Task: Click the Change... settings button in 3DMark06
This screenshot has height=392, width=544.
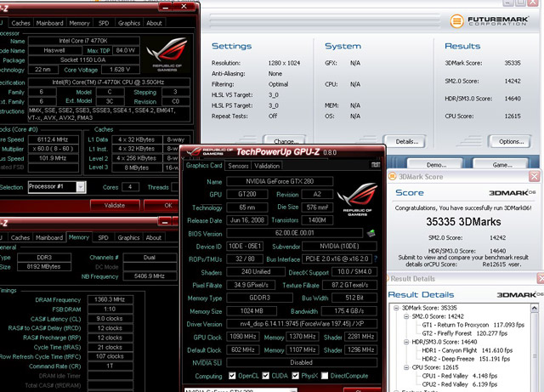Action: tap(286, 140)
